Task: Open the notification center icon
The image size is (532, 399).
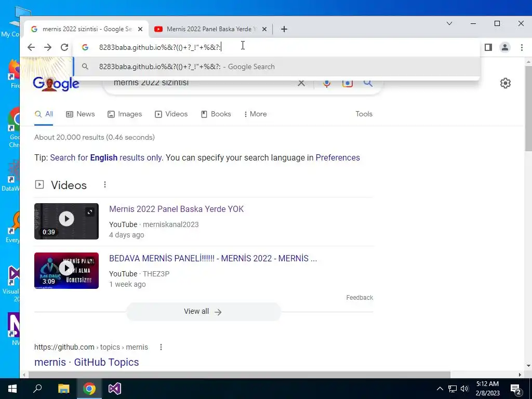Action: tap(516, 389)
